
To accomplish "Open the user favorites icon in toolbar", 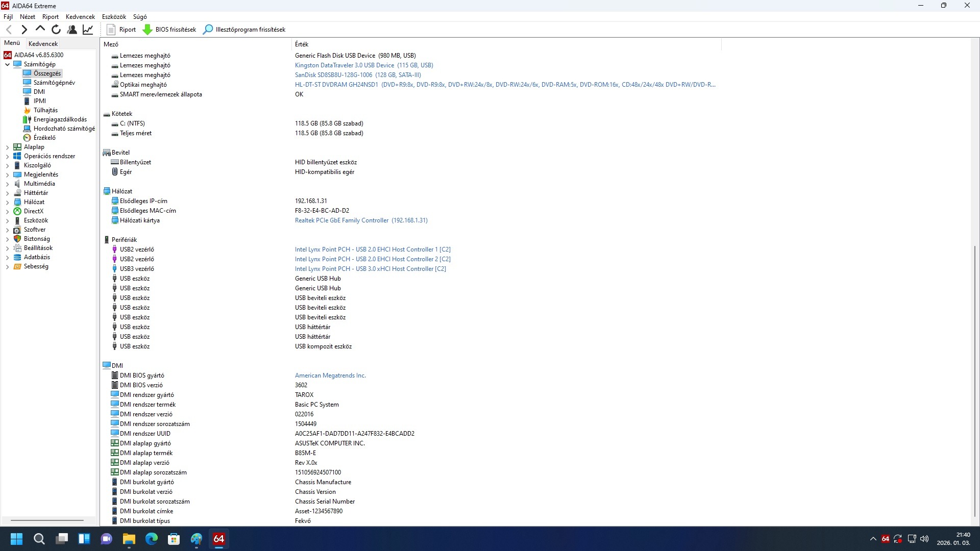I will coord(72,30).
